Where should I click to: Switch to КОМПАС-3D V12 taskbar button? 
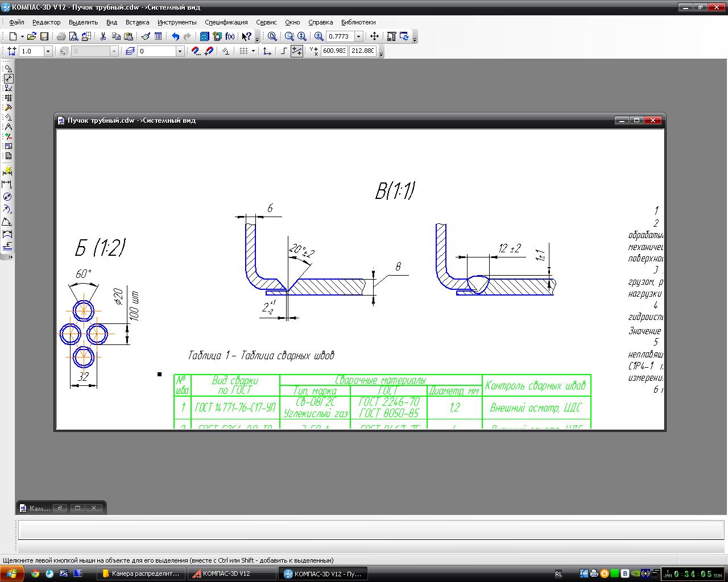(233, 573)
